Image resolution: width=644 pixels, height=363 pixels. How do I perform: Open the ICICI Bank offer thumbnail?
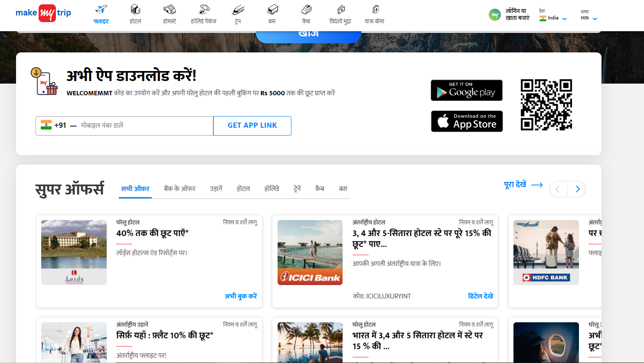coord(310,253)
